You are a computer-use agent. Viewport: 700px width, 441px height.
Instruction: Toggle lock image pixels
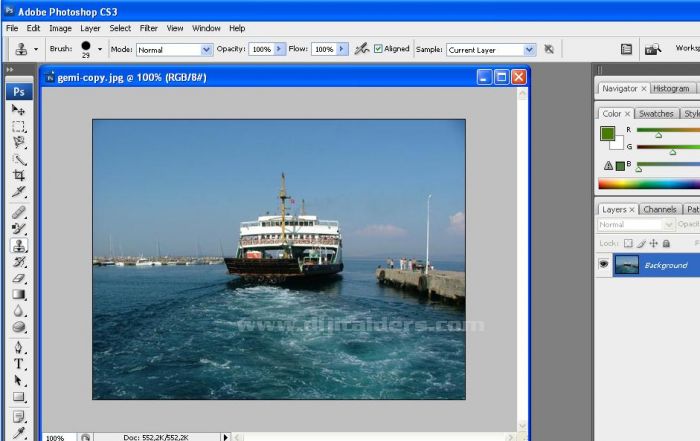click(x=641, y=243)
